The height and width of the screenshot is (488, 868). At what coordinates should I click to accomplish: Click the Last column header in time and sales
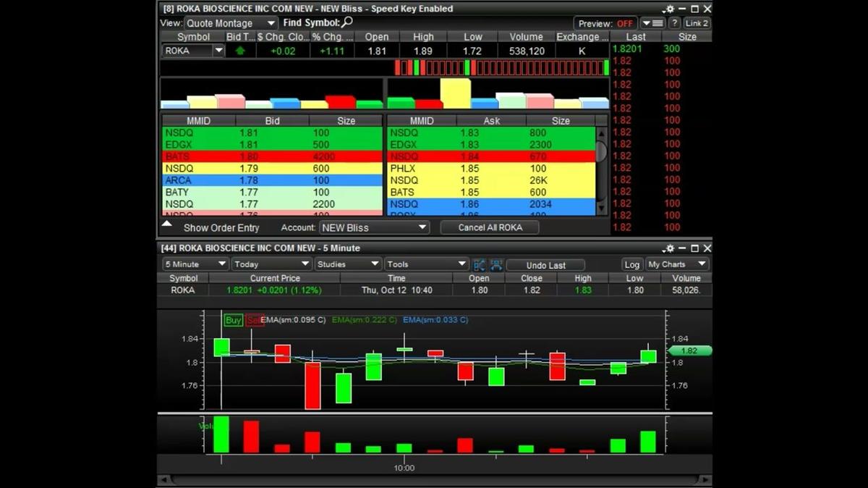point(636,37)
